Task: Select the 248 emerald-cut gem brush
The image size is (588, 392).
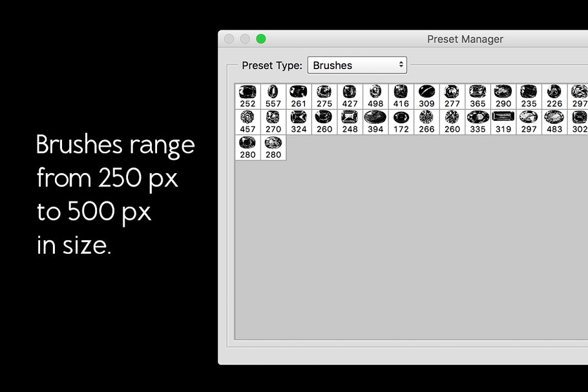Action: [350, 121]
